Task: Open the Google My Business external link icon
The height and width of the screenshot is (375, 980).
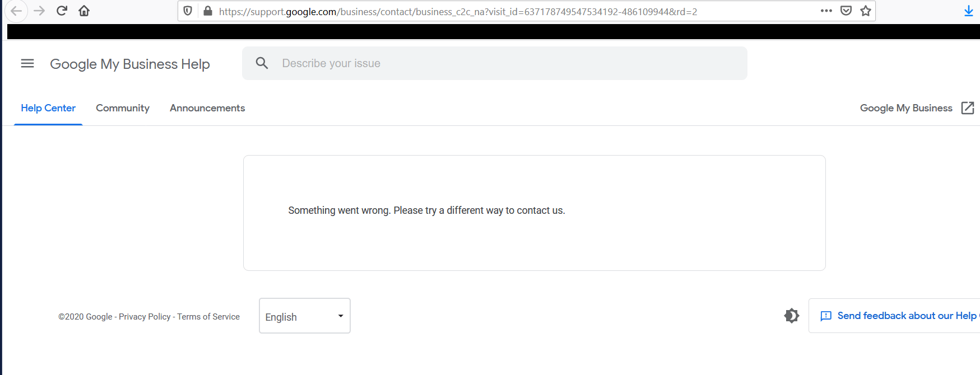Action: tap(968, 108)
